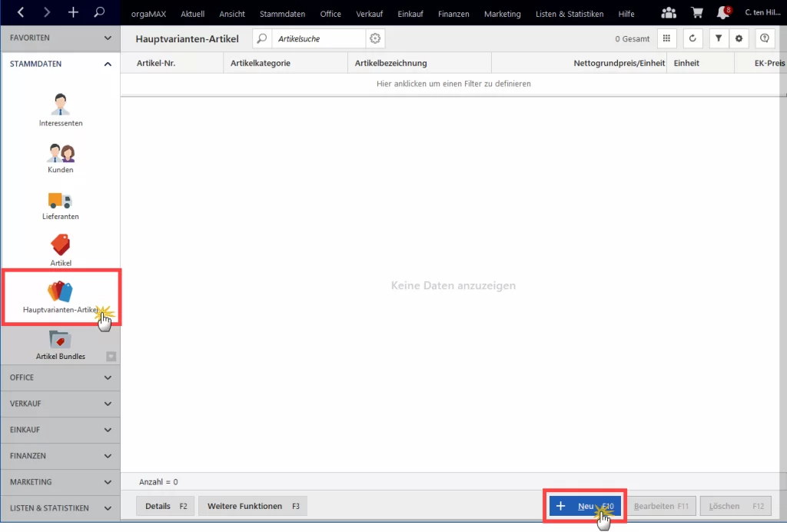Expand the FAVORITEN section
Screen dimensions: 787x532
click(60, 38)
